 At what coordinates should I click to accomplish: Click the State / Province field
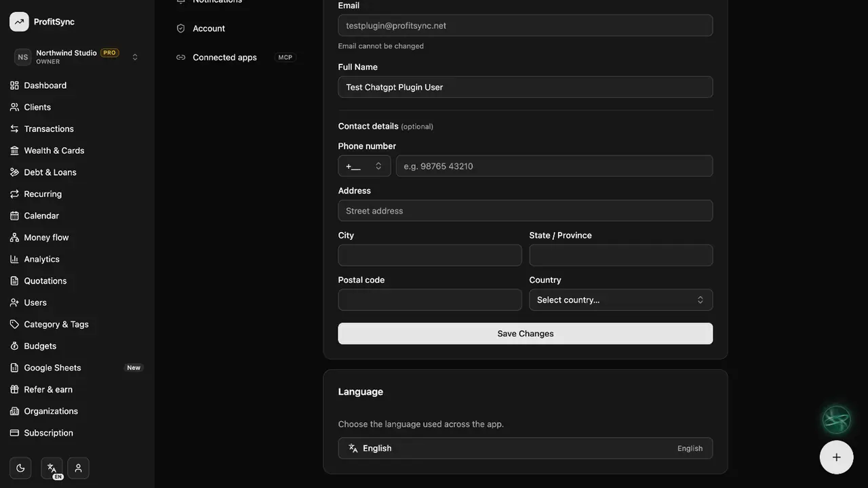(620, 255)
